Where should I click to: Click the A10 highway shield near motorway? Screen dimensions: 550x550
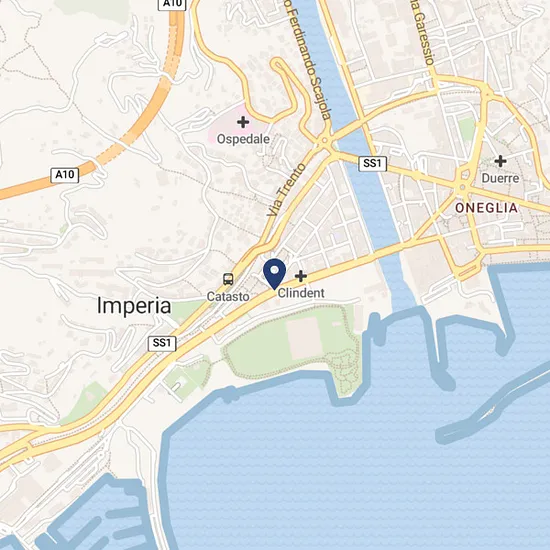[x=65, y=175]
